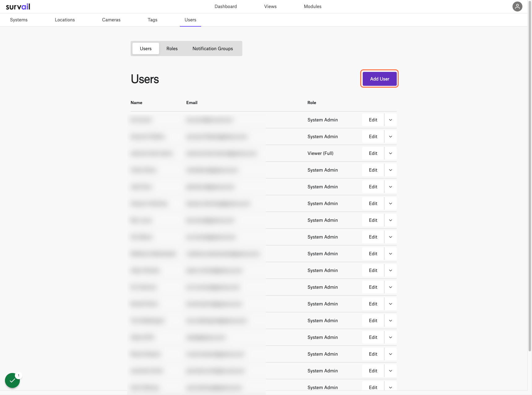Open the chevron on row directly below Viewer (Full)
This screenshot has height=395, width=532.
point(391,170)
